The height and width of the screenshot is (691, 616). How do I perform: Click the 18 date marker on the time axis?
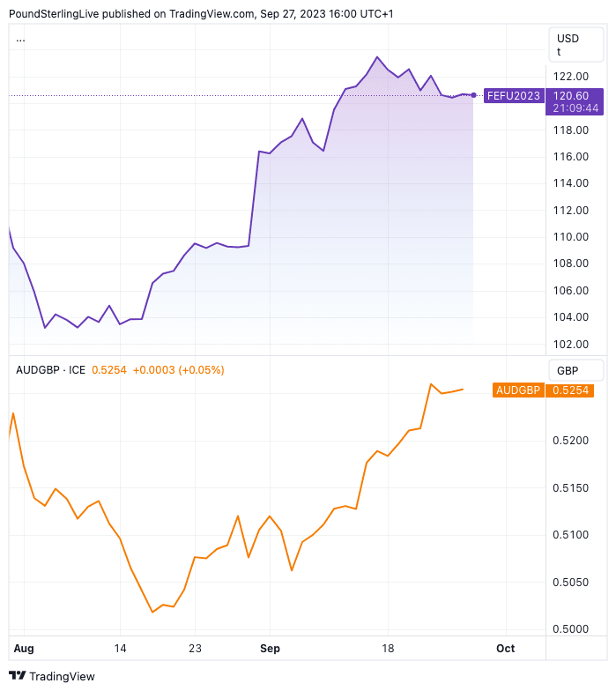[x=386, y=648]
